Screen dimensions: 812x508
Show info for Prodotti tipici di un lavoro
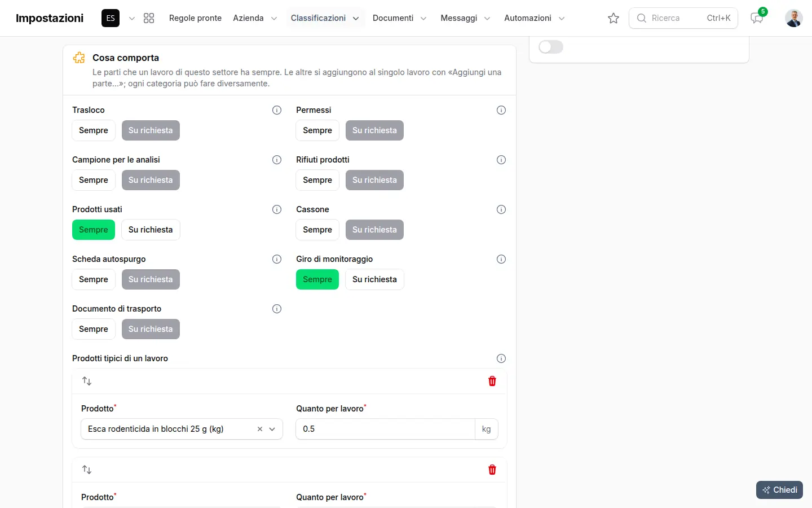click(501, 358)
